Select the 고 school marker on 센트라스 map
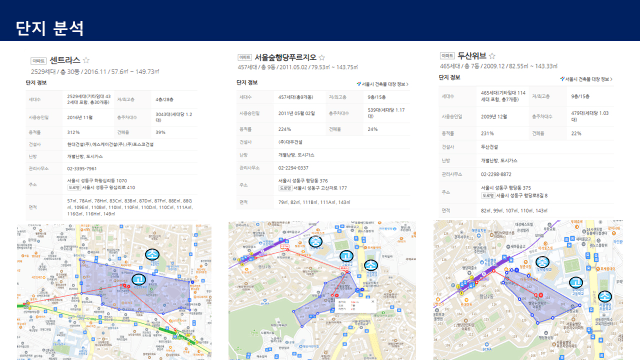 (139, 280)
